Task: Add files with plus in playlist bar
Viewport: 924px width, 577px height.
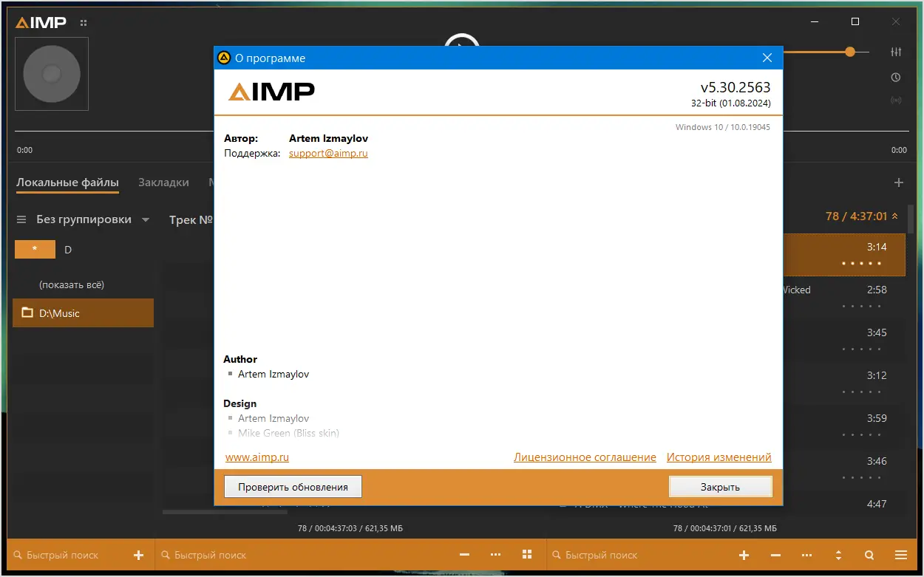Action: point(744,555)
